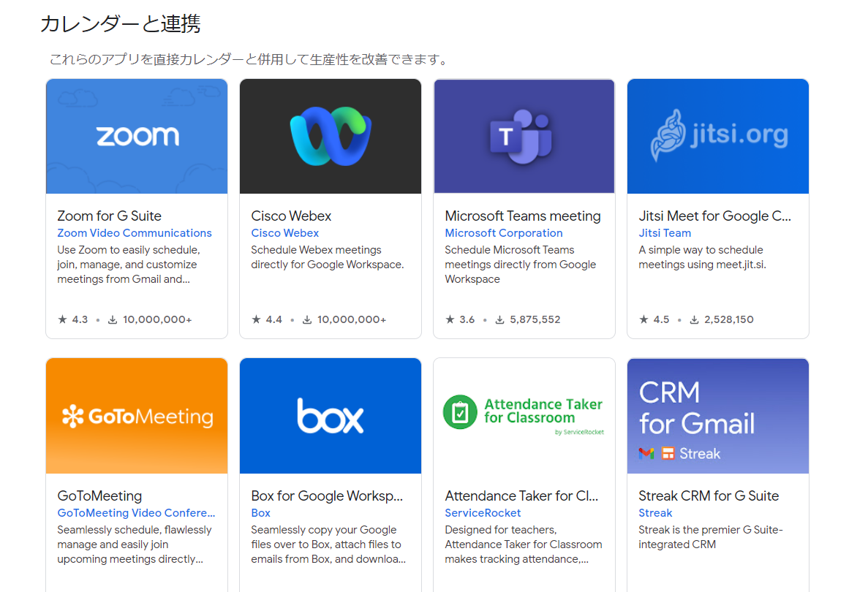This screenshot has width=868, height=592.
Task: Click download icon beside 5,875,552
Action: coord(499,320)
